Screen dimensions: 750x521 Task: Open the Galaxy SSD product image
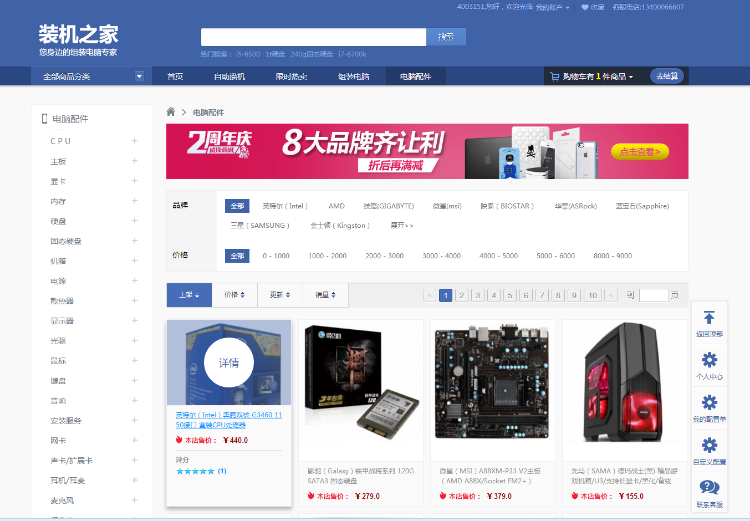361,383
